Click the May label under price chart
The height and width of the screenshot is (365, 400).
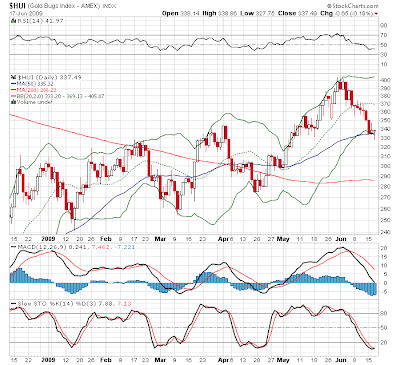tap(283, 239)
